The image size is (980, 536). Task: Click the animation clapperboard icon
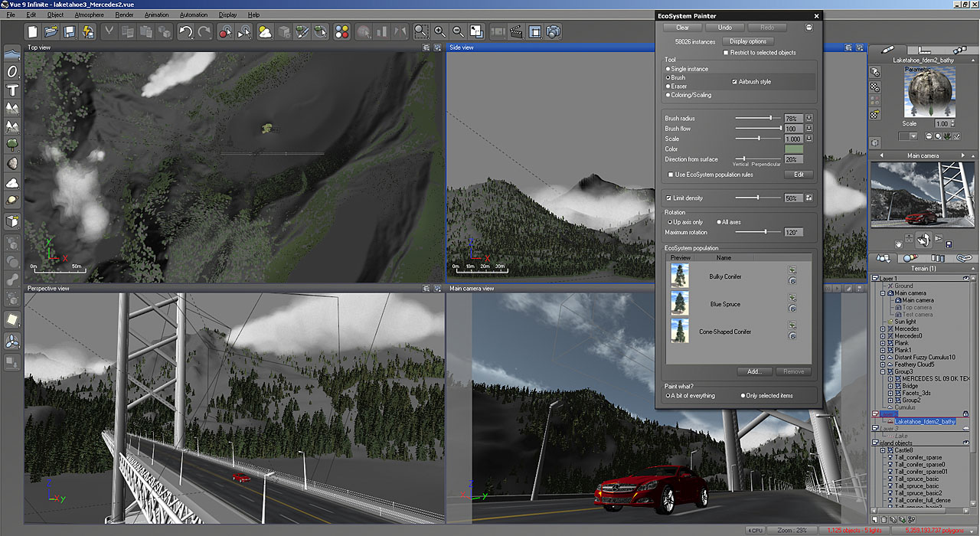tap(516, 31)
